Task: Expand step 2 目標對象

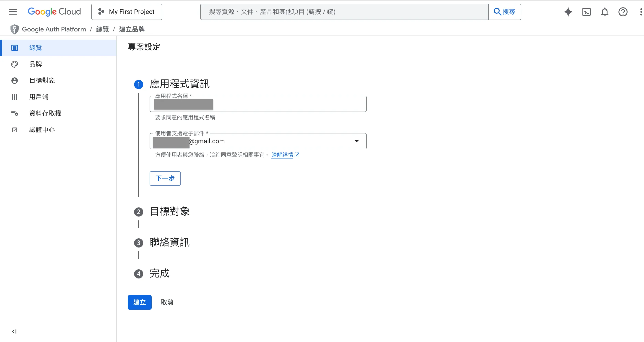Action: [169, 212]
